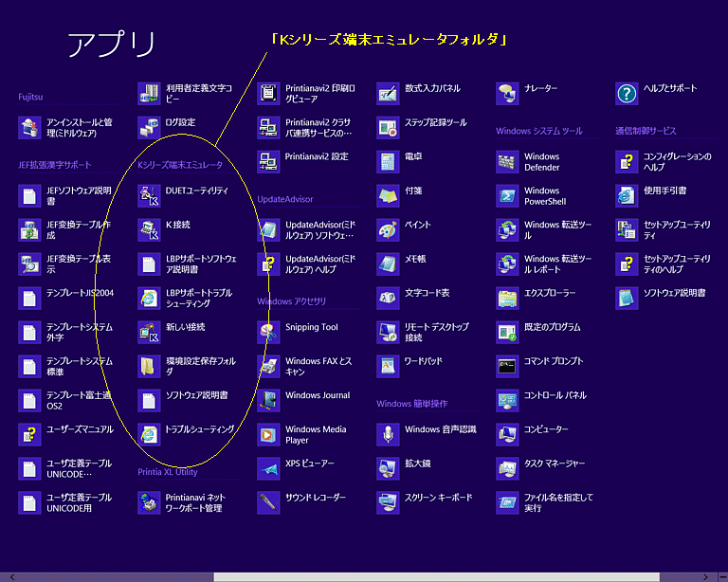Open the 数式入力パネル app

(388, 93)
